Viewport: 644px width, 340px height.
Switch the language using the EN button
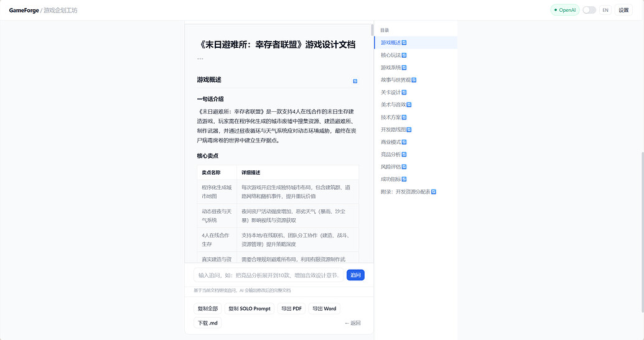(605, 10)
